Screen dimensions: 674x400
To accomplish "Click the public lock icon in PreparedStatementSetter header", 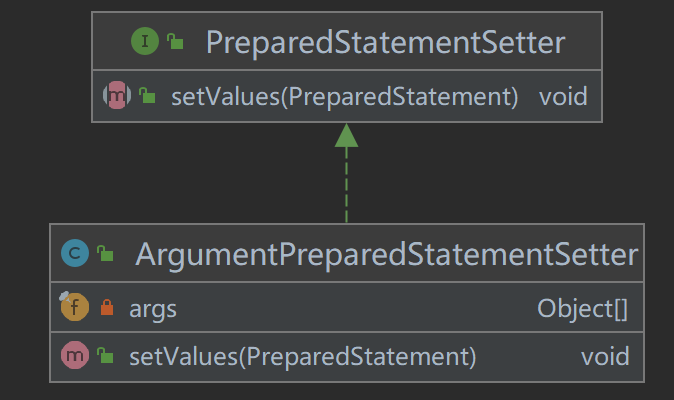I will pyautogui.click(x=175, y=42).
